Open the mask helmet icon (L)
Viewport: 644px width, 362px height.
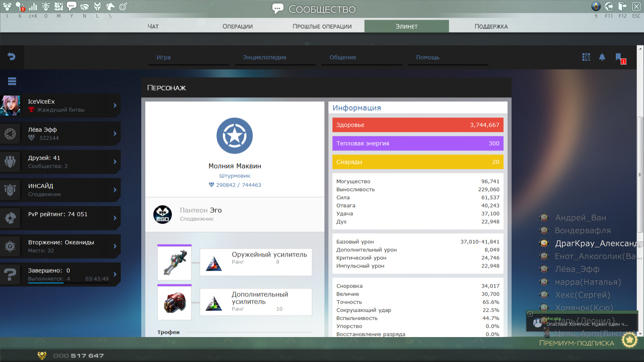tap(97, 6)
